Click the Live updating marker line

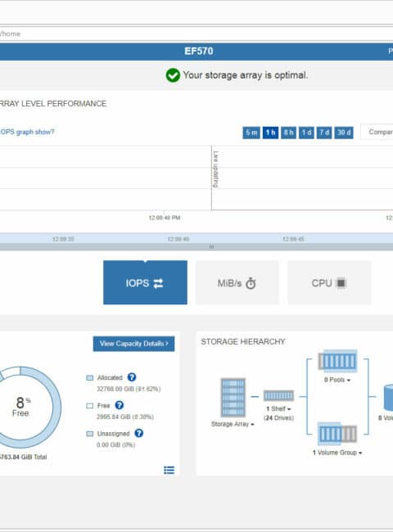click(x=212, y=178)
